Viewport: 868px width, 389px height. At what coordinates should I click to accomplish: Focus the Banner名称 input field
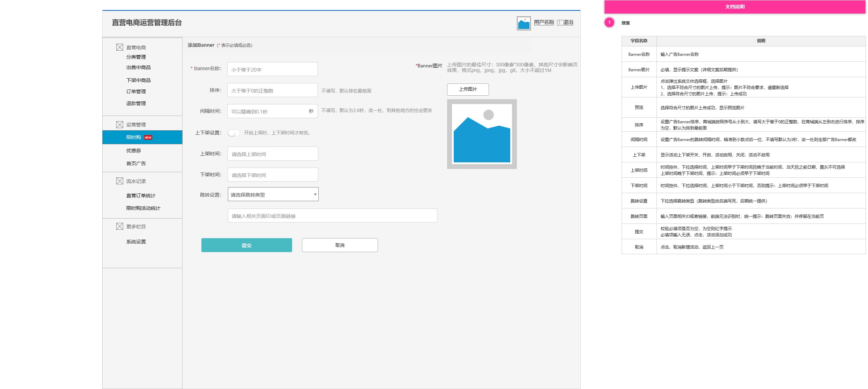(x=272, y=69)
